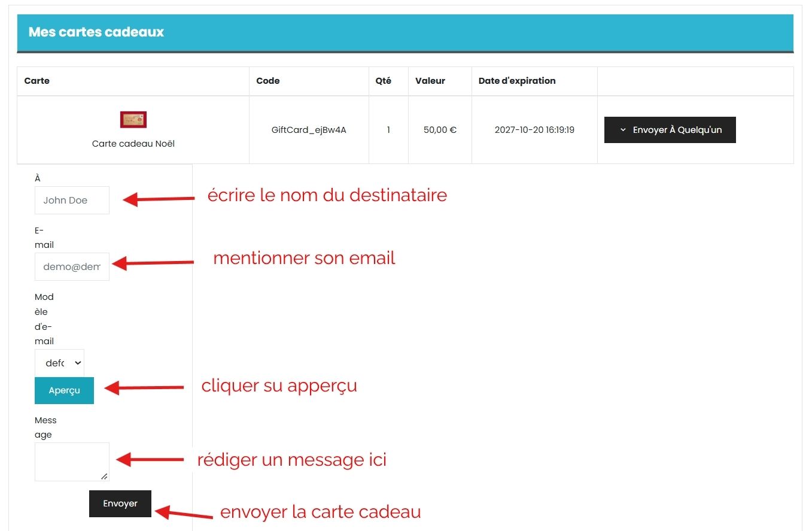This screenshot has height=531, width=812.
Task: Click the Qté column header
Action: pyautogui.click(x=384, y=81)
